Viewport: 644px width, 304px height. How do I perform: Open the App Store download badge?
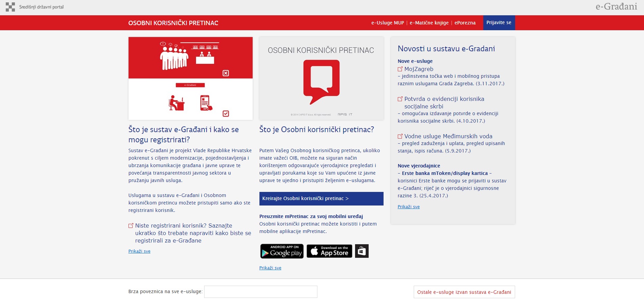(329, 251)
